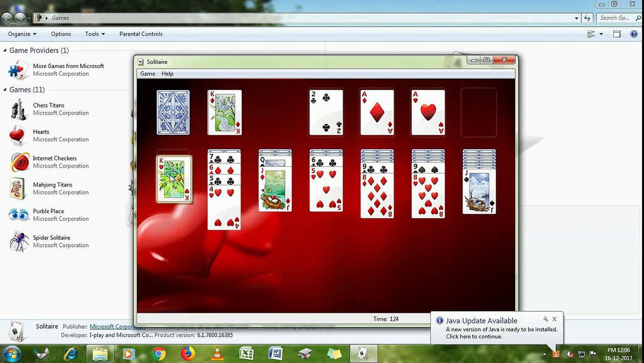This screenshot has width=644, height=363.
Task: Open Google Chrome from taskbar
Action: [x=158, y=354]
